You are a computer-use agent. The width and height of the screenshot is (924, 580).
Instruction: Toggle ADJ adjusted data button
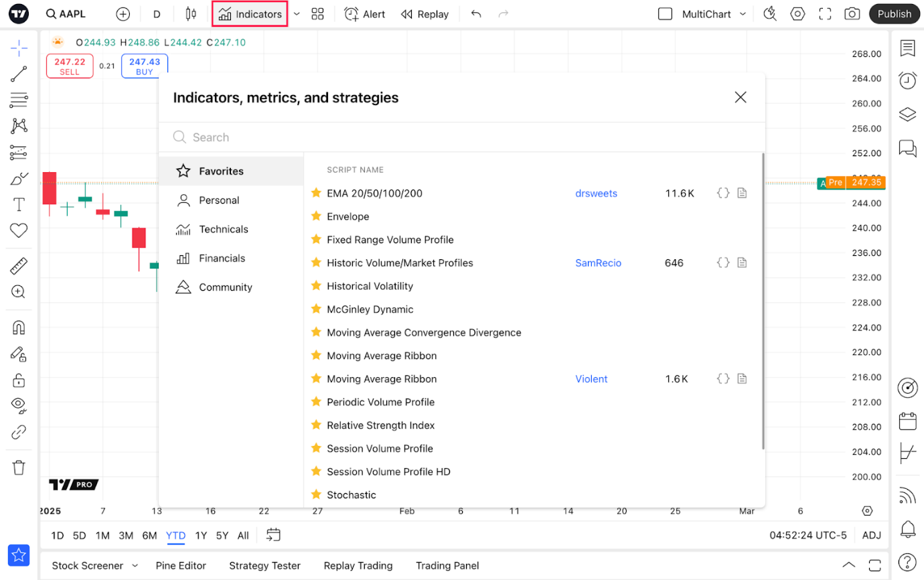pos(871,535)
